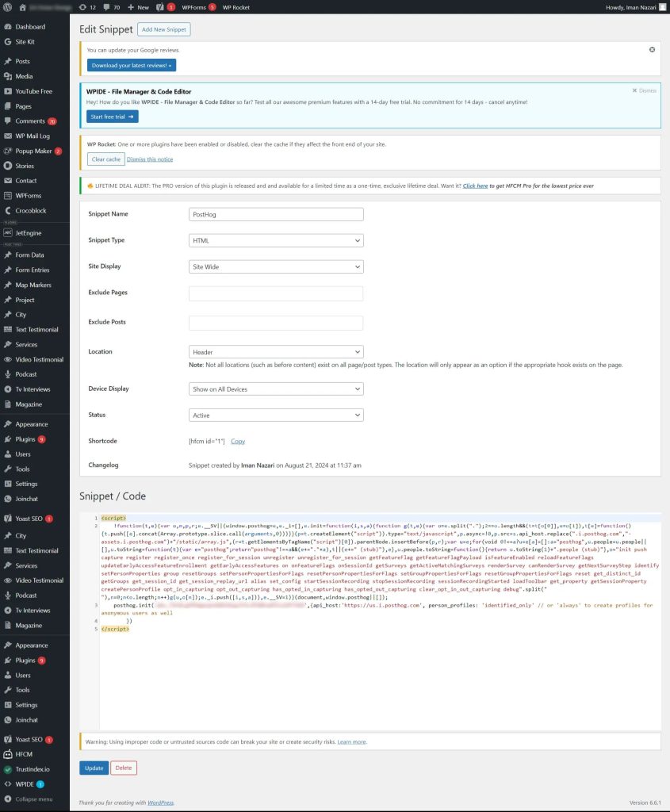Open the Learn more link in the warning
The height and width of the screenshot is (812, 670).
coord(351,742)
